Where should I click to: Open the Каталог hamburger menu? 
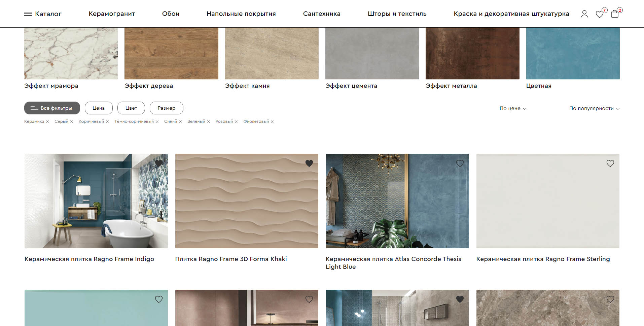(x=43, y=14)
